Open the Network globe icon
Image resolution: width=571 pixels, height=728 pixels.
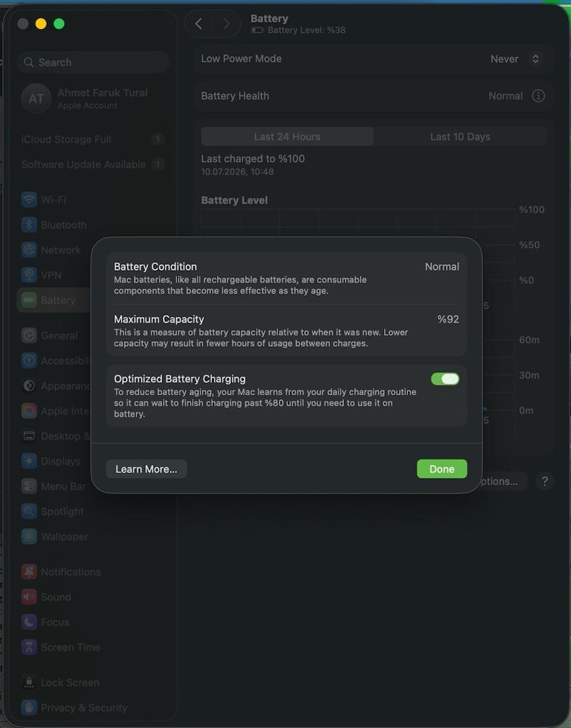[x=28, y=250]
